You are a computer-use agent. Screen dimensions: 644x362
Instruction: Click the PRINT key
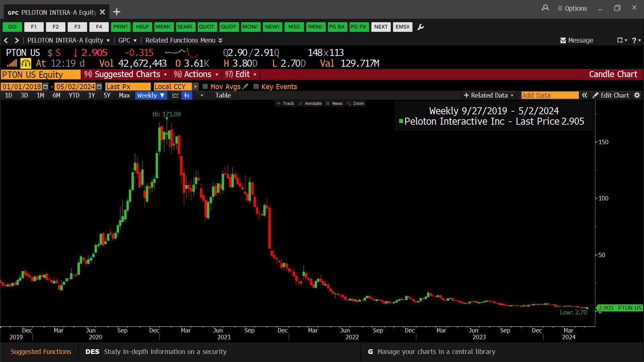pos(120,27)
